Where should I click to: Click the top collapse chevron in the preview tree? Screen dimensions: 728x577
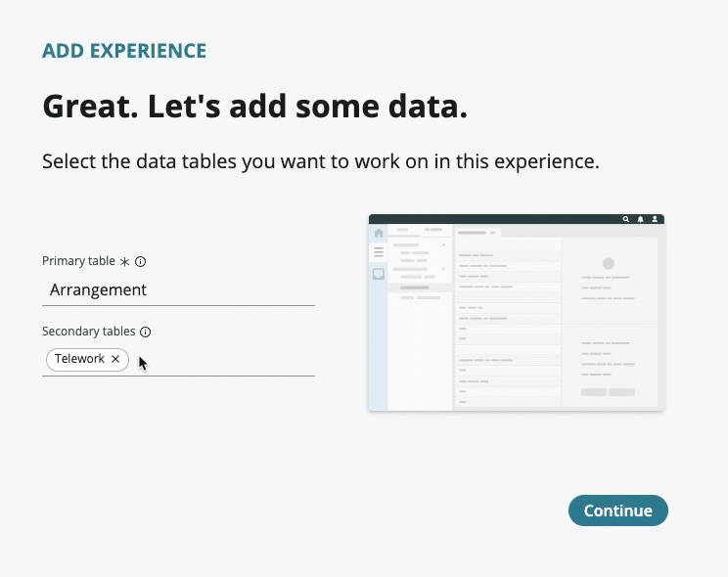[x=443, y=244]
